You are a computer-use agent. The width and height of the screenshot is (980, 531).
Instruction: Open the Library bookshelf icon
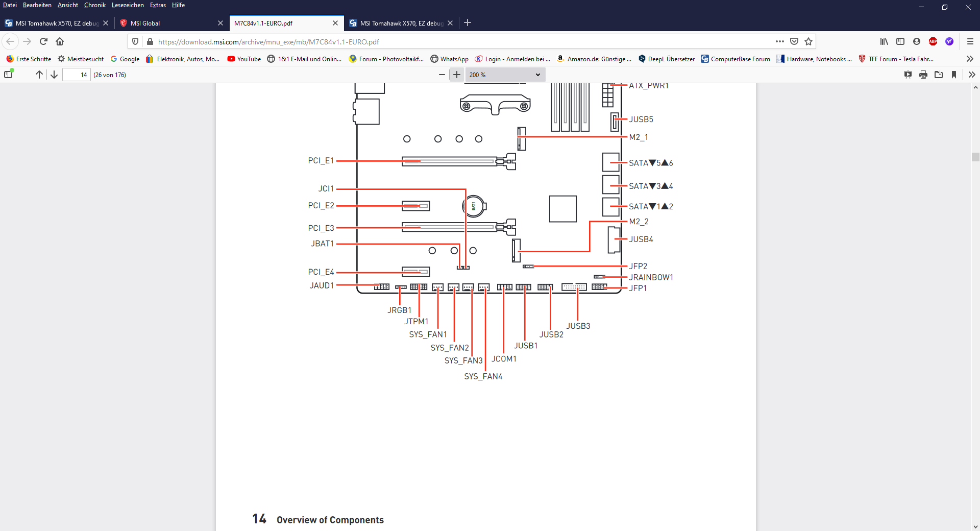(x=884, y=41)
